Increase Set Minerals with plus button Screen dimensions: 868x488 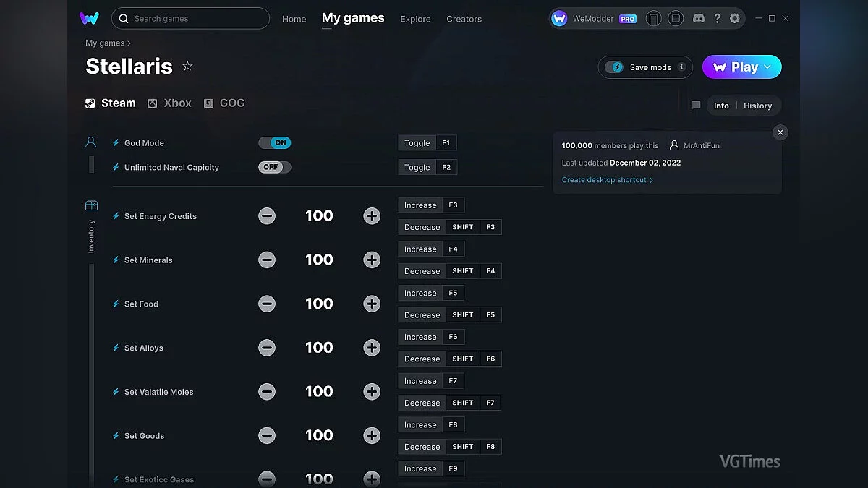(372, 260)
